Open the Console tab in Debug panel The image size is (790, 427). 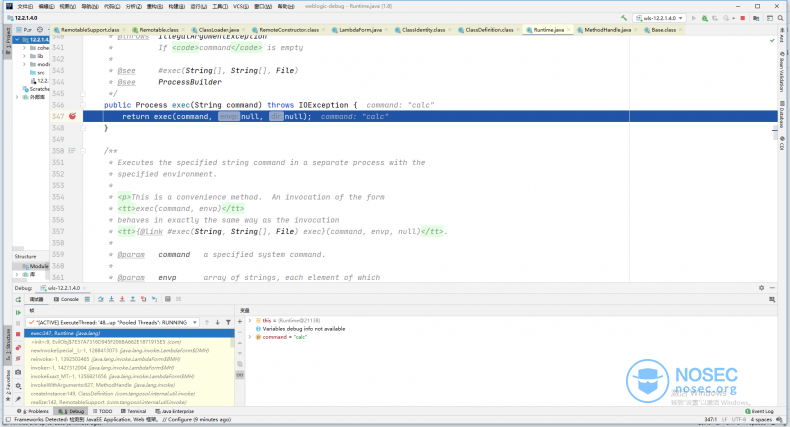coord(66,299)
